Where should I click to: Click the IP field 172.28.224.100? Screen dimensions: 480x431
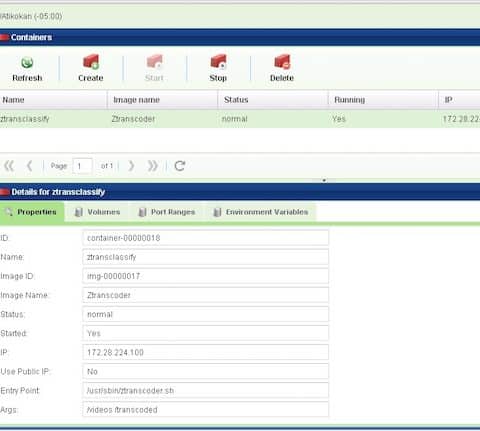[206, 352]
